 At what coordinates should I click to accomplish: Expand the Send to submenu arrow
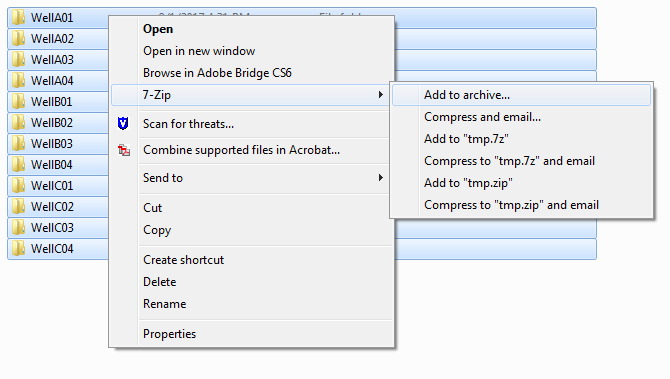[x=380, y=177]
